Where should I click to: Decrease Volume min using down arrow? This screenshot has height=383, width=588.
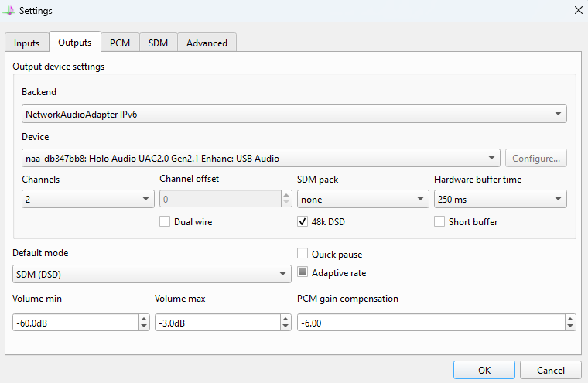(x=144, y=327)
